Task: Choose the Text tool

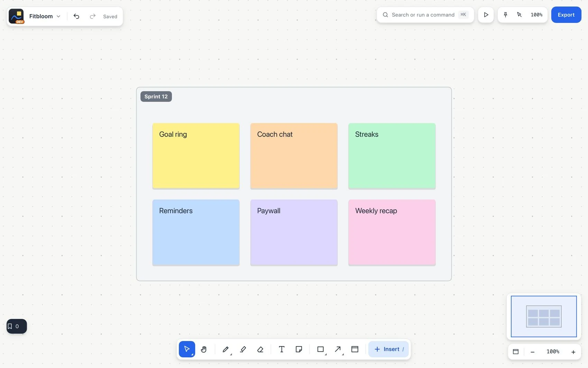Action: [282, 349]
